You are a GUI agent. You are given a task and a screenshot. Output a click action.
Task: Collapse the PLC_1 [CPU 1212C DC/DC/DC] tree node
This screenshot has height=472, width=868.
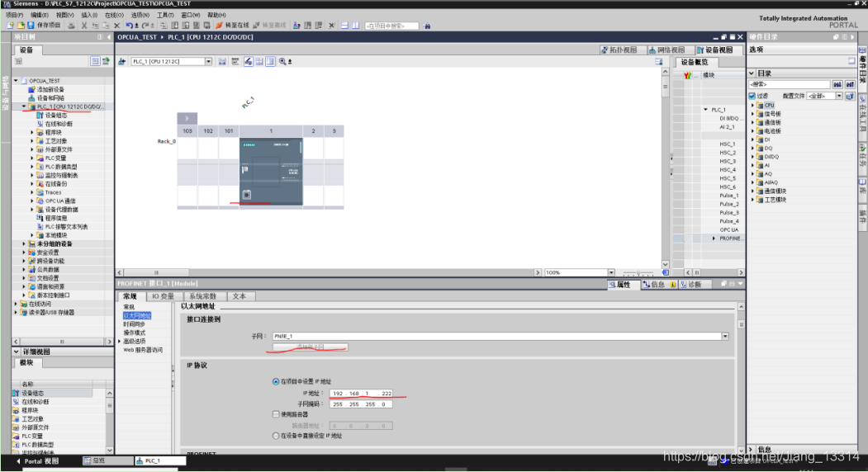pos(24,106)
